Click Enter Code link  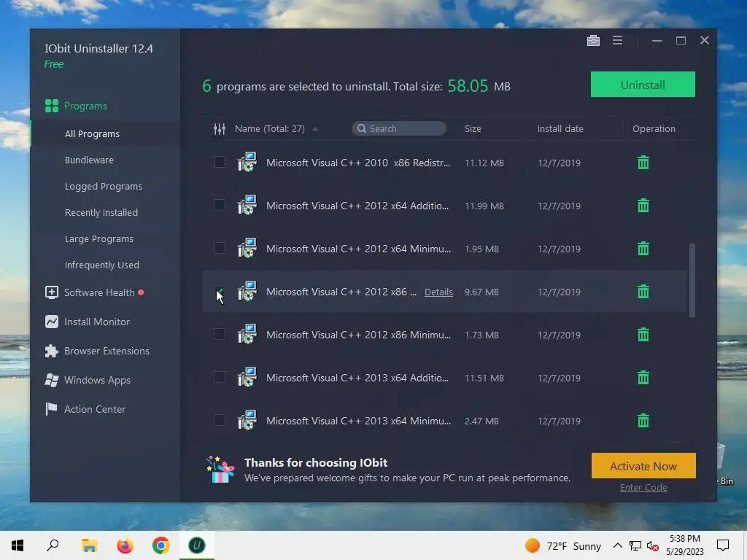tap(643, 488)
